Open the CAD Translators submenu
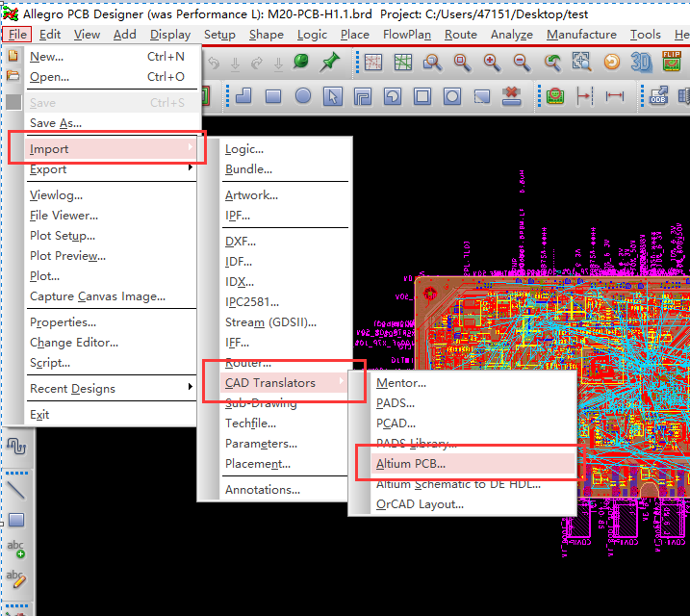The height and width of the screenshot is (616, 690). [284, 383]
